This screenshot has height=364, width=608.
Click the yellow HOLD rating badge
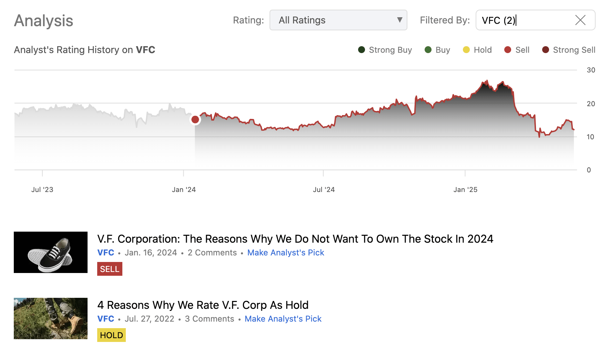coord(111,335)
